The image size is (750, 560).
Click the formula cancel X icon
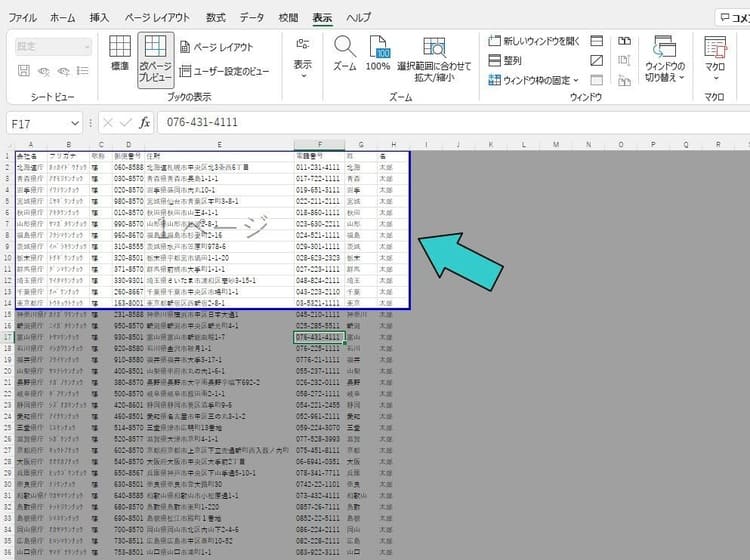tap(108, 123)
